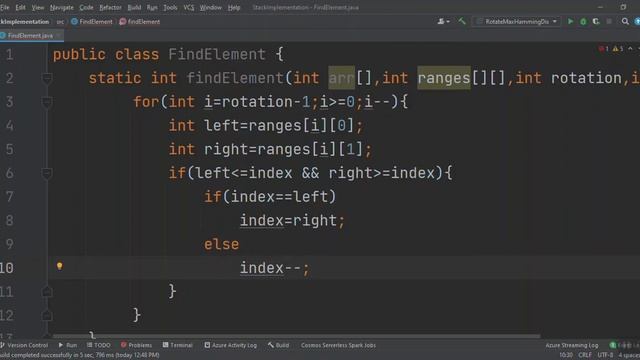The height and width of the screenshot is (360, 640).
Task: Open the user account dropdown icon
Action: (443, 21)
